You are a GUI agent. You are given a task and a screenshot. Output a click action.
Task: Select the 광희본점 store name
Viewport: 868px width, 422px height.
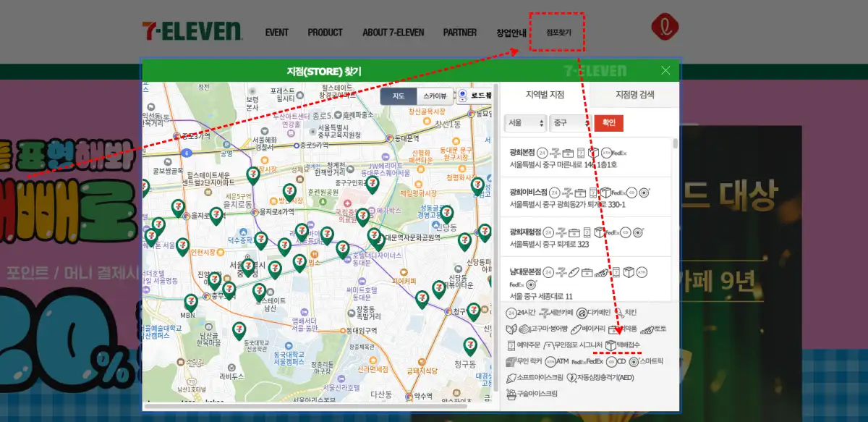click(x=522, y=153)
